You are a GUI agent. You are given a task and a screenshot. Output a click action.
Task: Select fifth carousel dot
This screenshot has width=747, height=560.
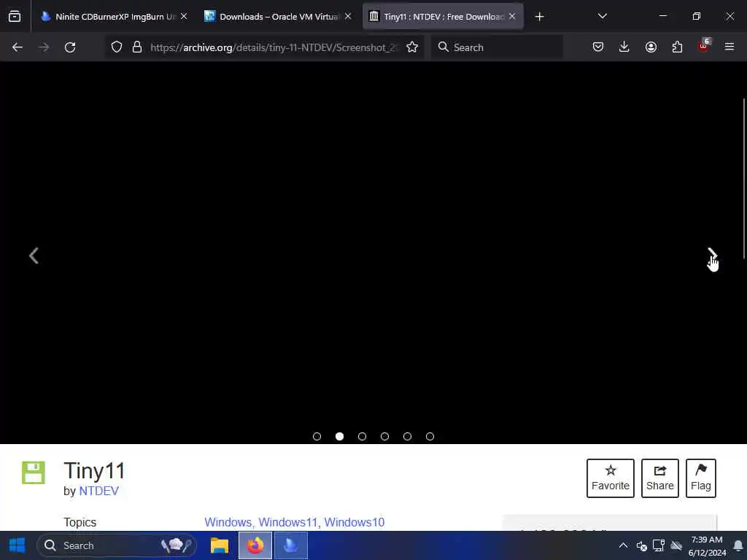tap(407, 436)
